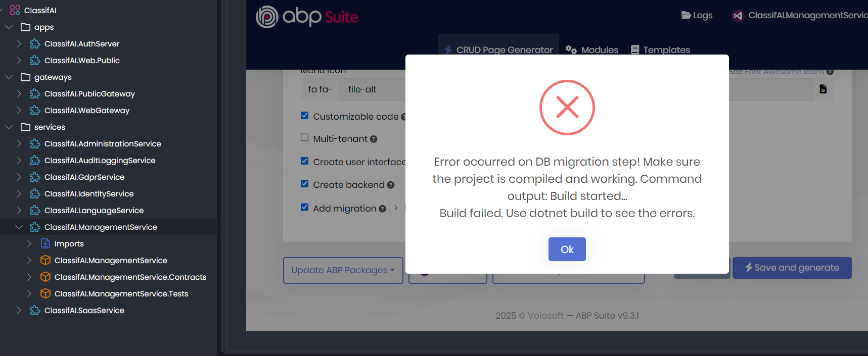Click the help icon next to Add migration

coord(382,209)
